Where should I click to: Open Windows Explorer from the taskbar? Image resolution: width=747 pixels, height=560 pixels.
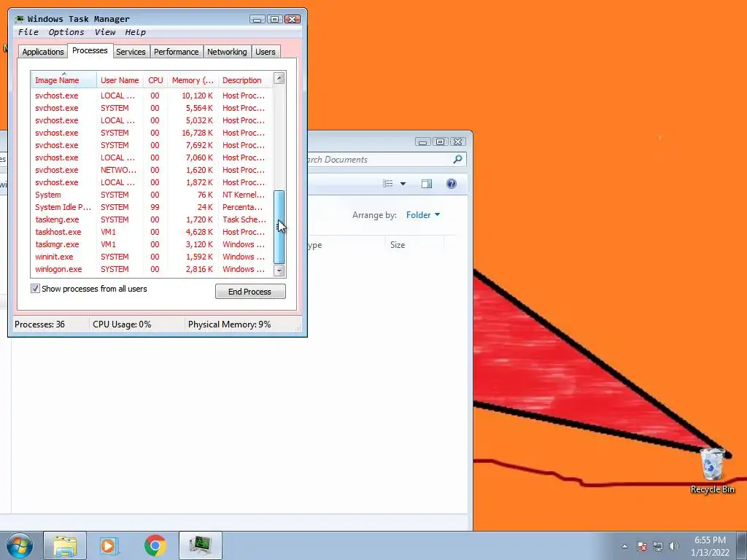point(65,545)
